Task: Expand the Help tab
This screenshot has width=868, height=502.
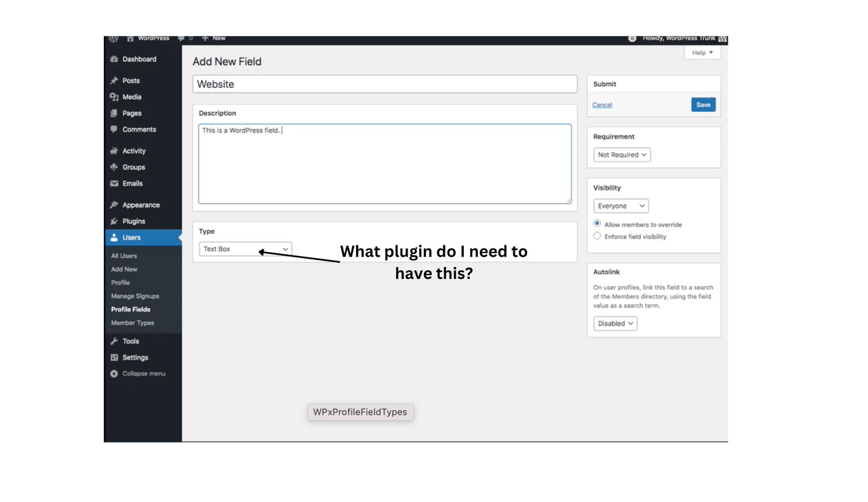Action: [x=703, y=53]
